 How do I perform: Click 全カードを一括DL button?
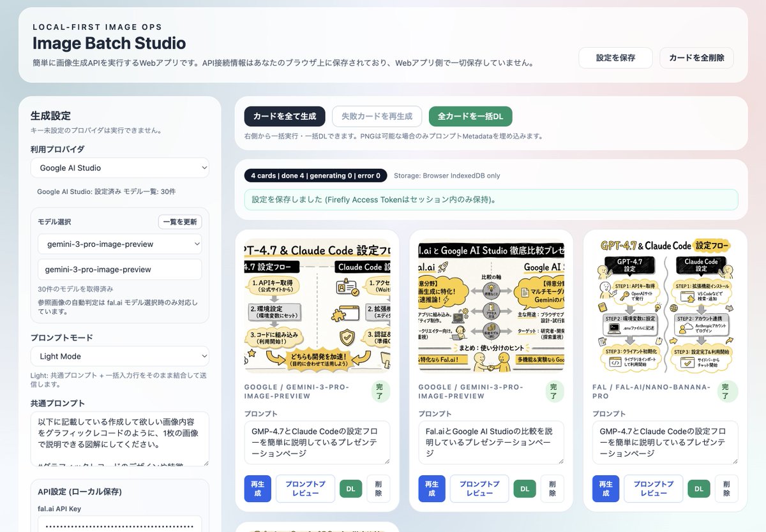[x=470, y=116]
